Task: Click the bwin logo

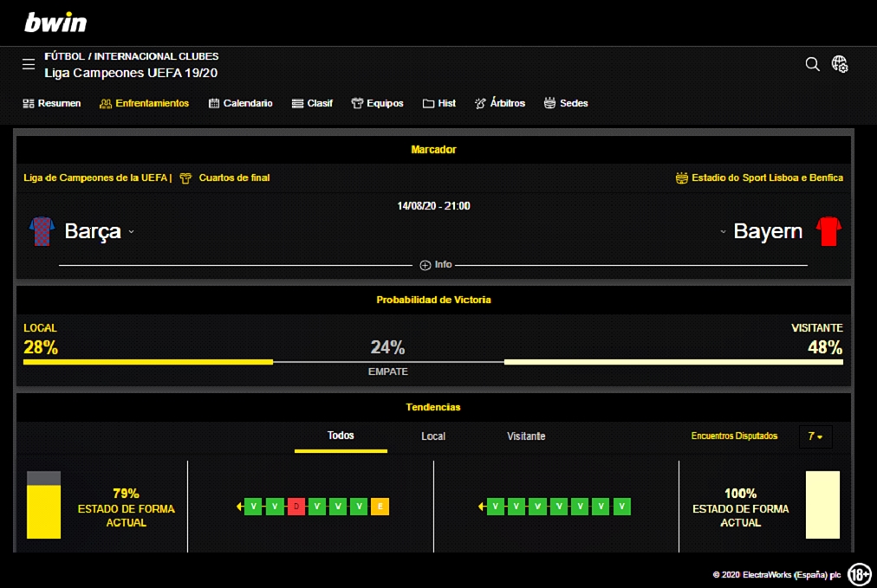Action: click(x=55, y=23)
